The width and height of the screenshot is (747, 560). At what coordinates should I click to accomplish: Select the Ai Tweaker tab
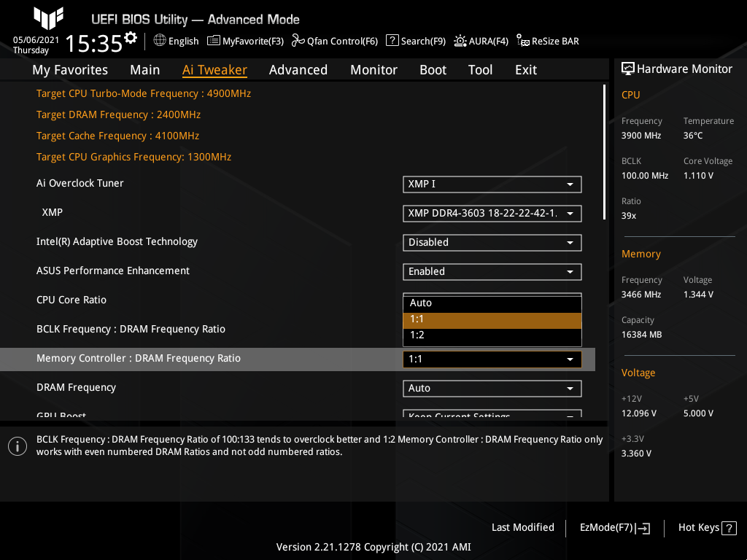[x=214, y=70]
